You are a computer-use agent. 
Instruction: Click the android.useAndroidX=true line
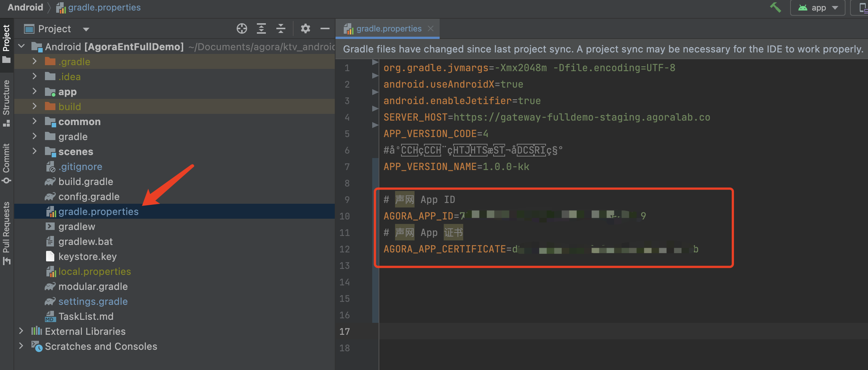(x=453, y=84)
